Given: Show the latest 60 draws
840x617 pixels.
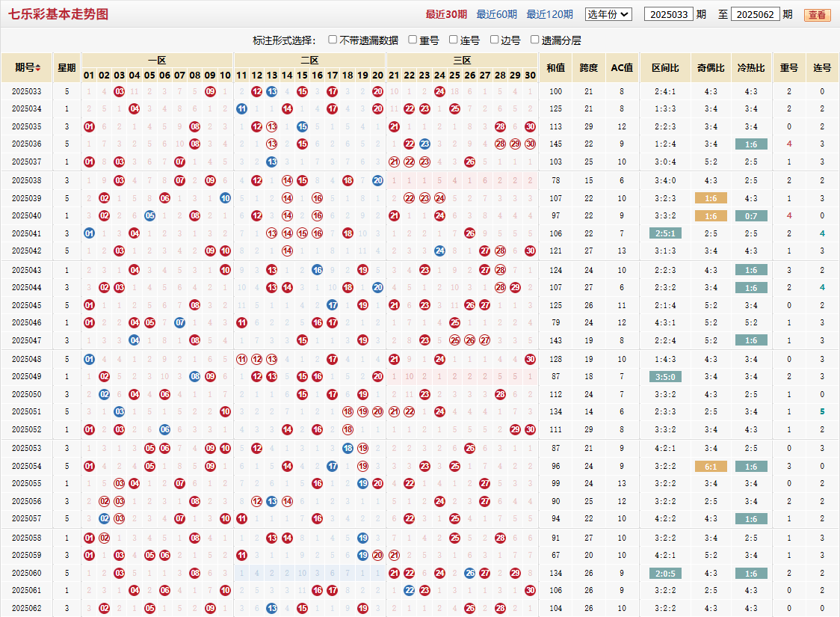Looking at the screenshot, I should point(497,14).
